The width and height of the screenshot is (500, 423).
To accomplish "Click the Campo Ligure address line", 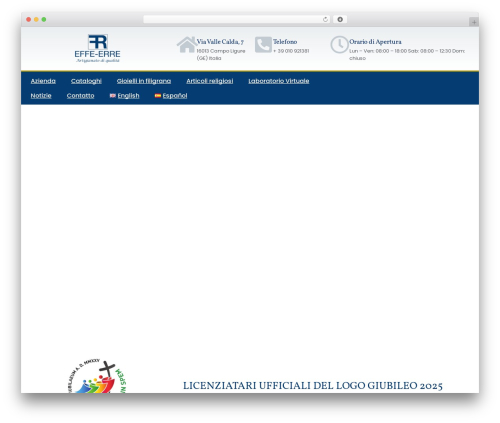I will click(221, 54).
